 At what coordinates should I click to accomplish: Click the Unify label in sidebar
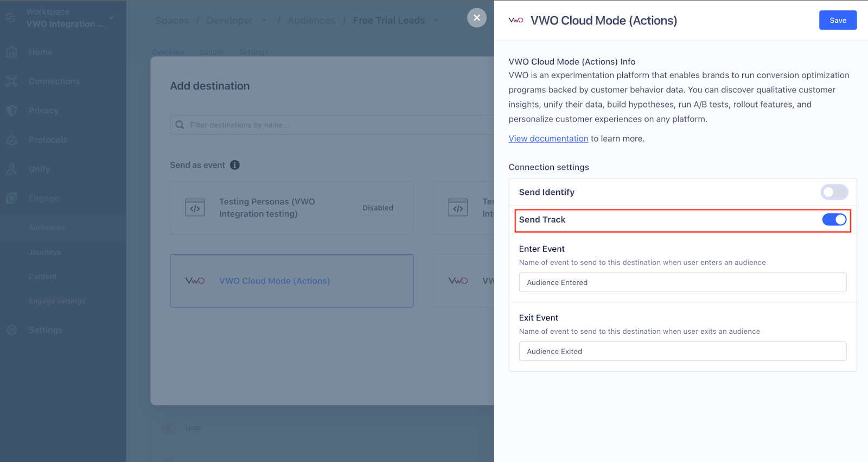(x=39, y=169)
